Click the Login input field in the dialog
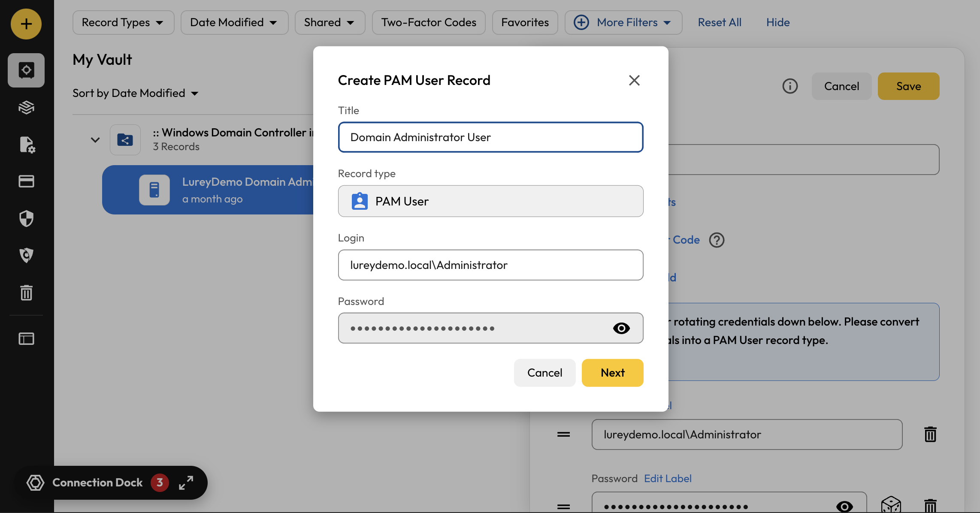980x513 pixels. click(490, 265)
